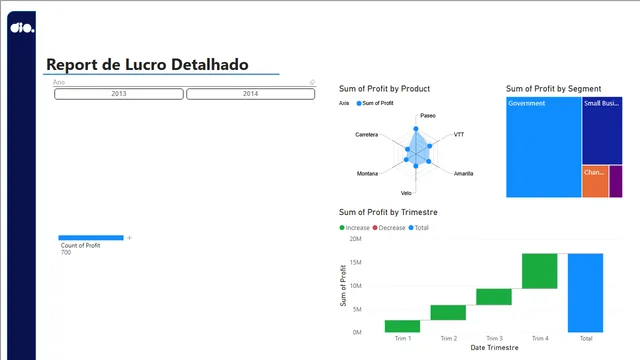The width and height of the screenshot is (640, 360).
Task: Select the 2013 year slicer button
Action: [119, 94]
